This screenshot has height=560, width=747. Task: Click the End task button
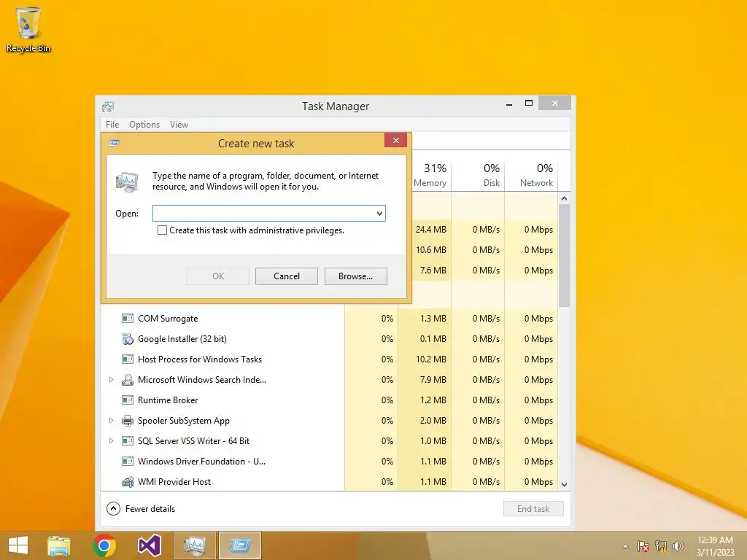pos(533,509)
